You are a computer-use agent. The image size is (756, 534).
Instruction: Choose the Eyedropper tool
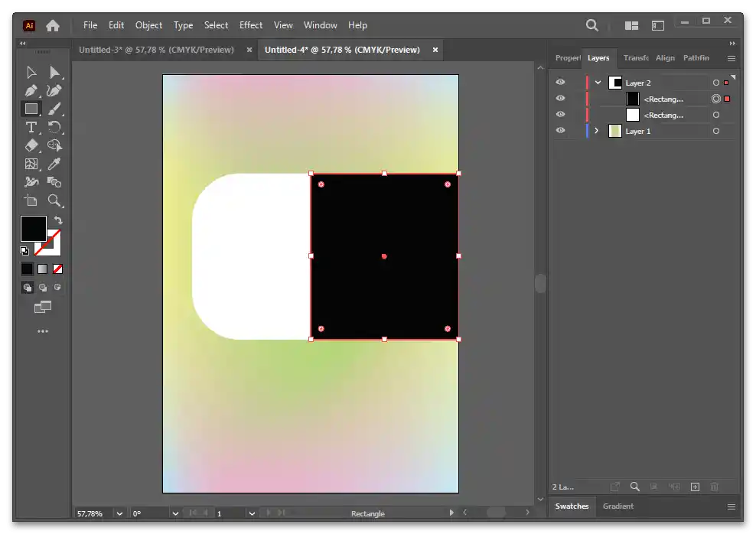[x=54, y=164]
